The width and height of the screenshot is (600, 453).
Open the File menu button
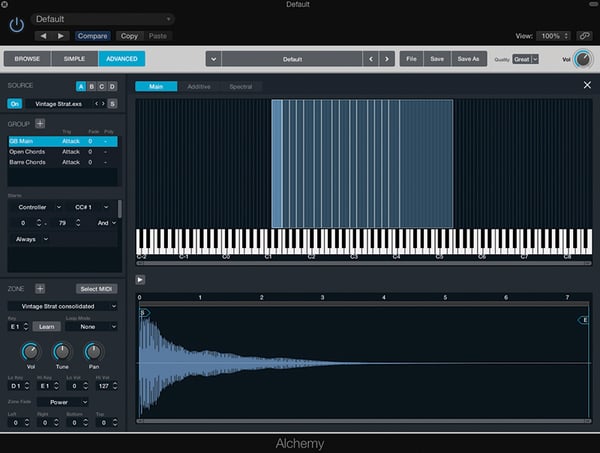coord(411,59)
